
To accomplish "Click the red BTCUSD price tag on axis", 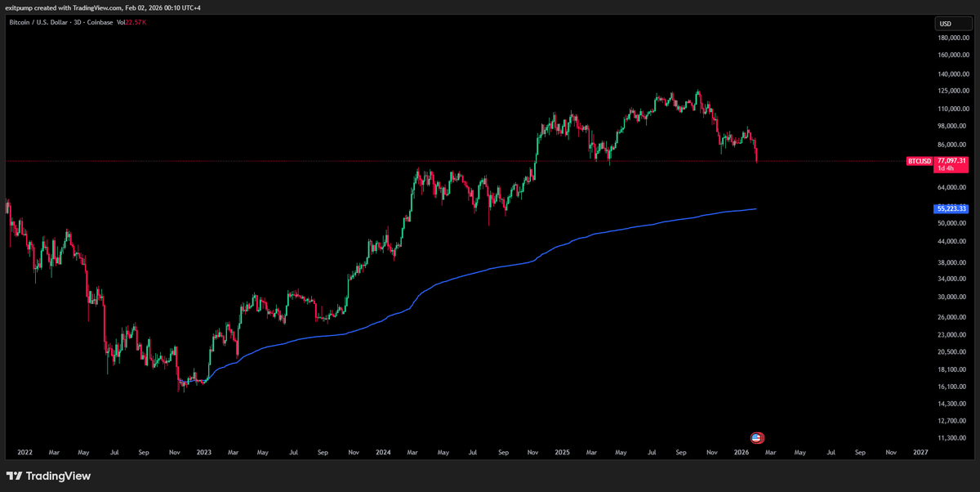I will 919,162.
